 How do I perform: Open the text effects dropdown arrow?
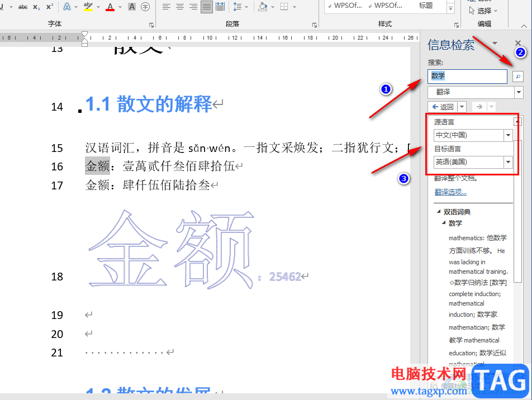click(76, 7)
